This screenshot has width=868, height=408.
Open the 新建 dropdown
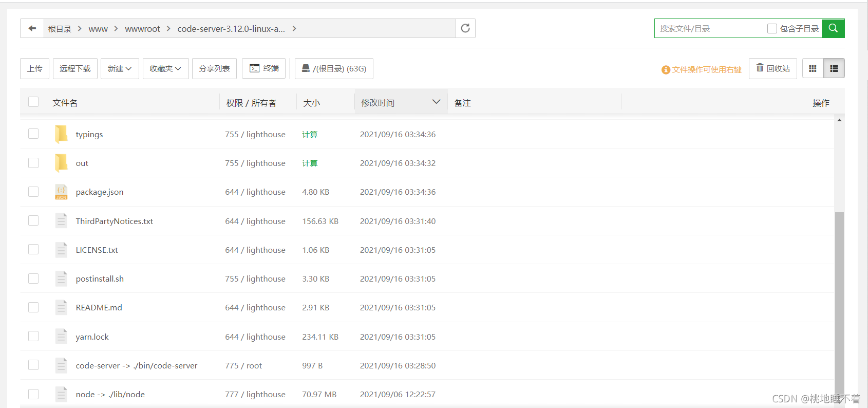point(120,68)
